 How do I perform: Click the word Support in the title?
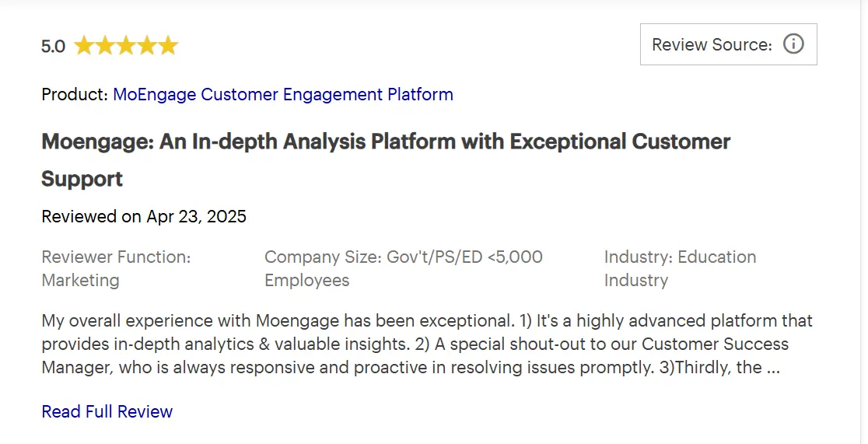[82, 179]
